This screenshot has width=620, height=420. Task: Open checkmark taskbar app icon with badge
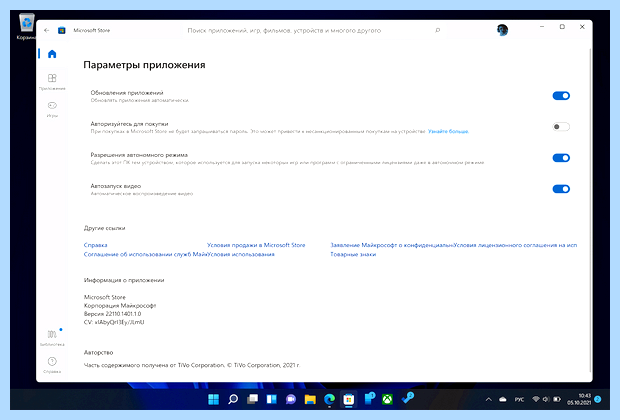[407, 398]
